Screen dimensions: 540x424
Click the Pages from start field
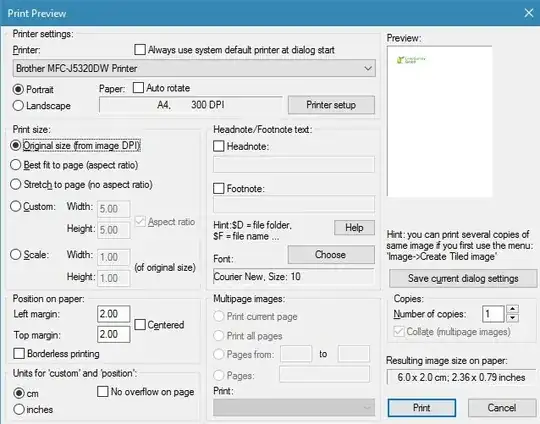point(296,354)
